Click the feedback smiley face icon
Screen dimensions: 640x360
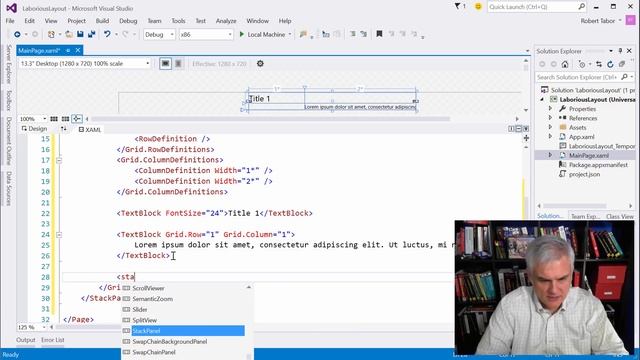click(478, 7)
